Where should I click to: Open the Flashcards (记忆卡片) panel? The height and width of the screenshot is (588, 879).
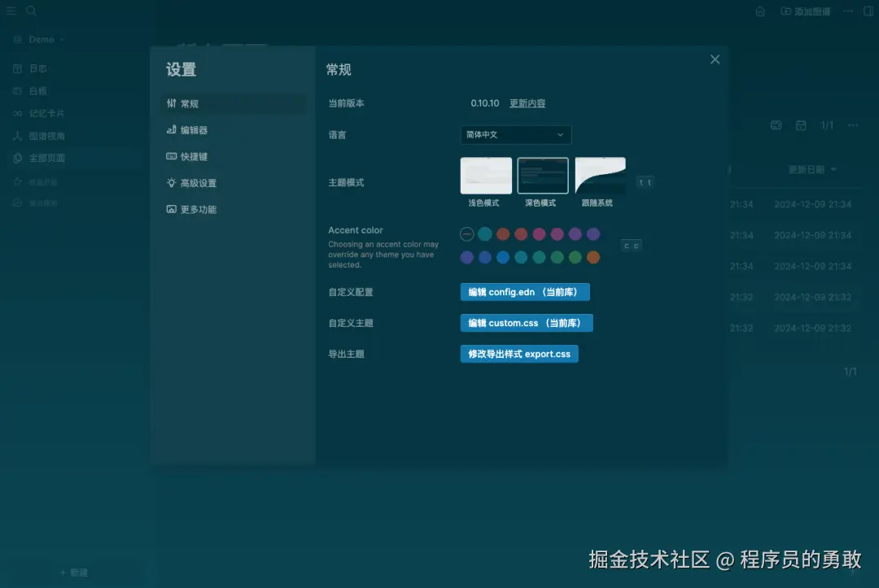[x=45, y=114]
